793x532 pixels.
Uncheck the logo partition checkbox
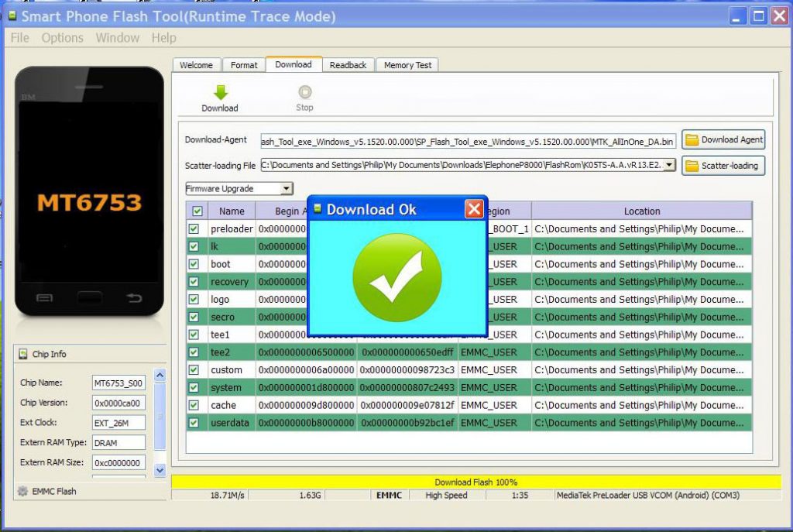click(x=194, y=300)
